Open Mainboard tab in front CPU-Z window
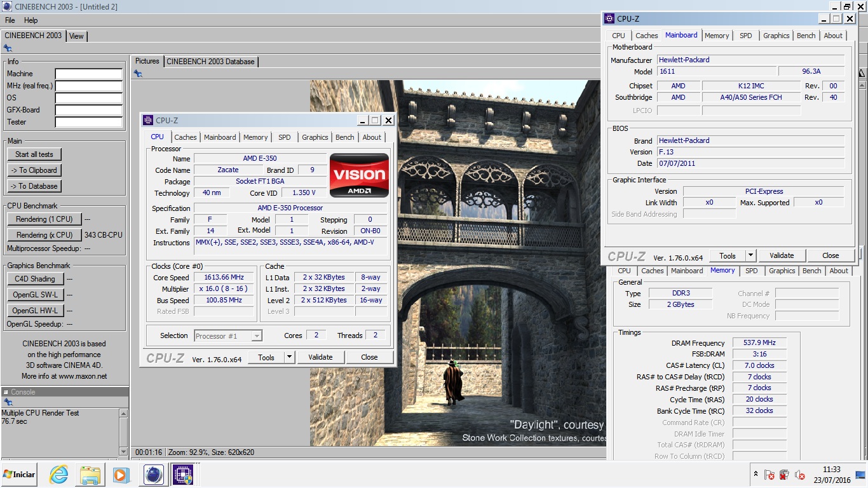The image size is (868, 488). [220, 137]
